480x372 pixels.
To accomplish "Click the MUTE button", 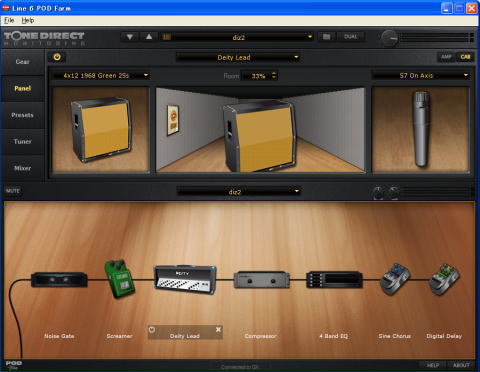I will (x=13, y=191).
